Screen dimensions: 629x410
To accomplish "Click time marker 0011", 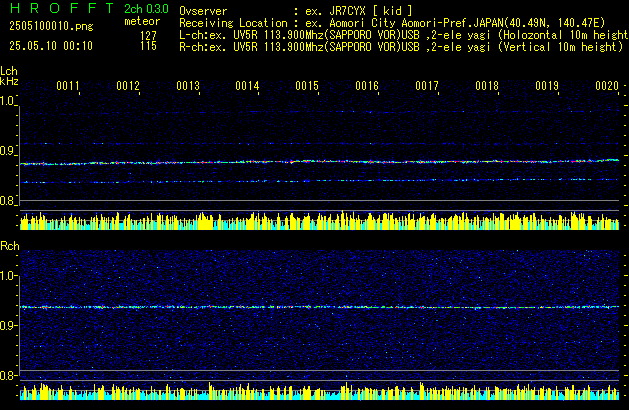I will (68, 86).
